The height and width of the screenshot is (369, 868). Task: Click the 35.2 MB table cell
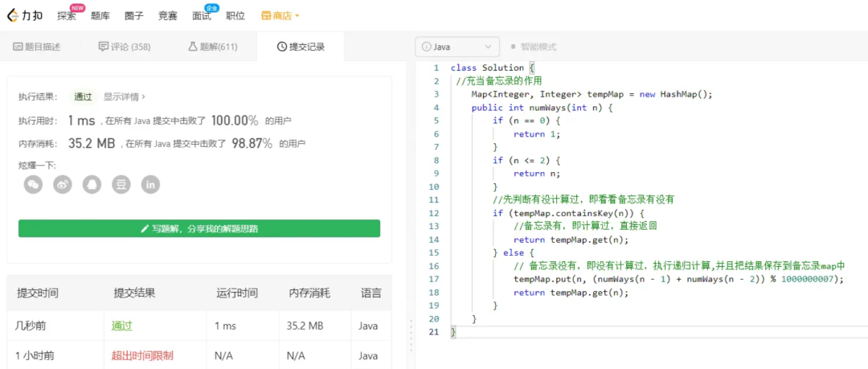(305, 326)
